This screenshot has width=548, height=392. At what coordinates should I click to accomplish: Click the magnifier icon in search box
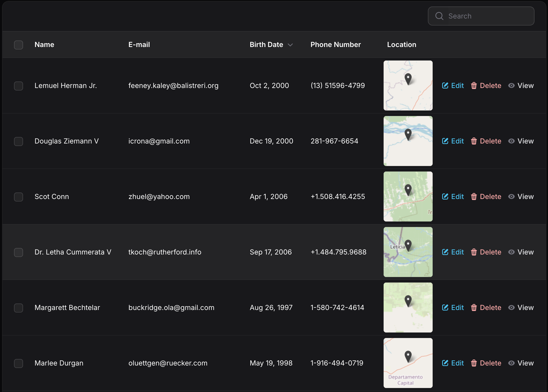point(439,16)
